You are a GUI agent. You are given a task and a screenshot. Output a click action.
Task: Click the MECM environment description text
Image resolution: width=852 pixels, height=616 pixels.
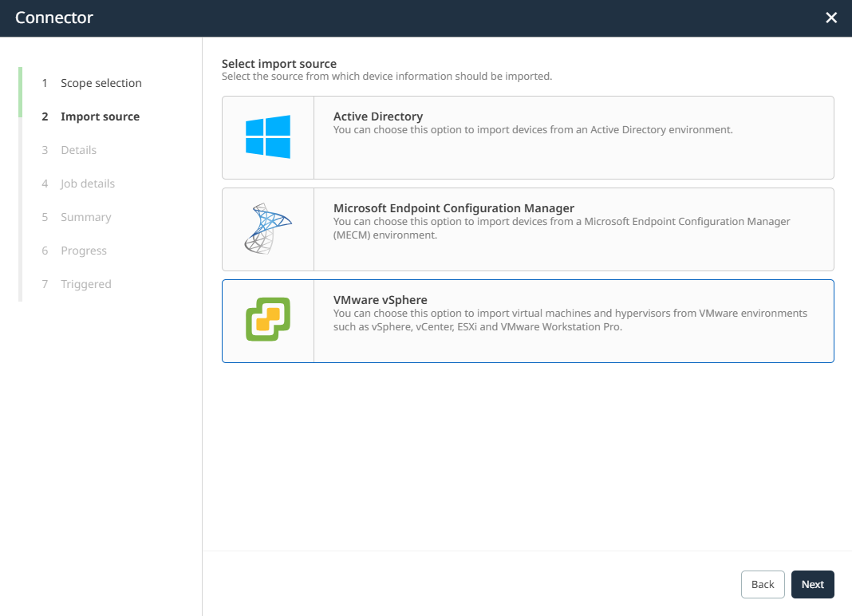[562, 228]
